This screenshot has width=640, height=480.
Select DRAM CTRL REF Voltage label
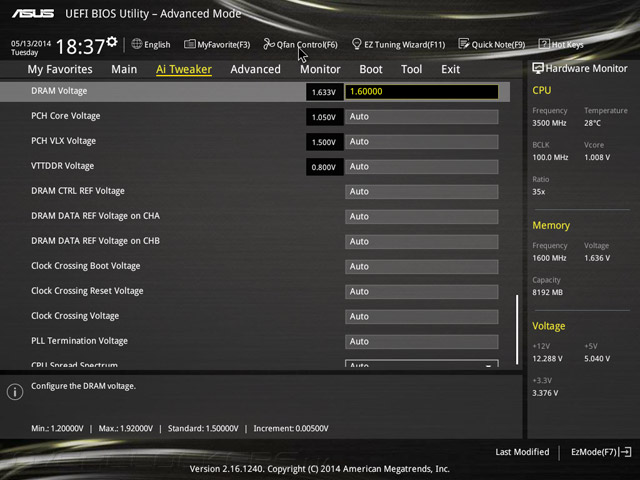tap(78, 191)
